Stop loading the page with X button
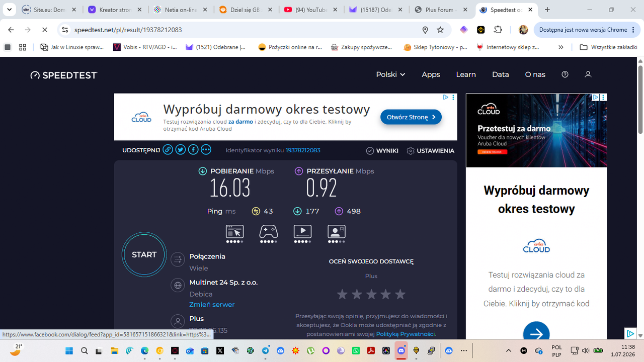 click(x=44, y=30)
